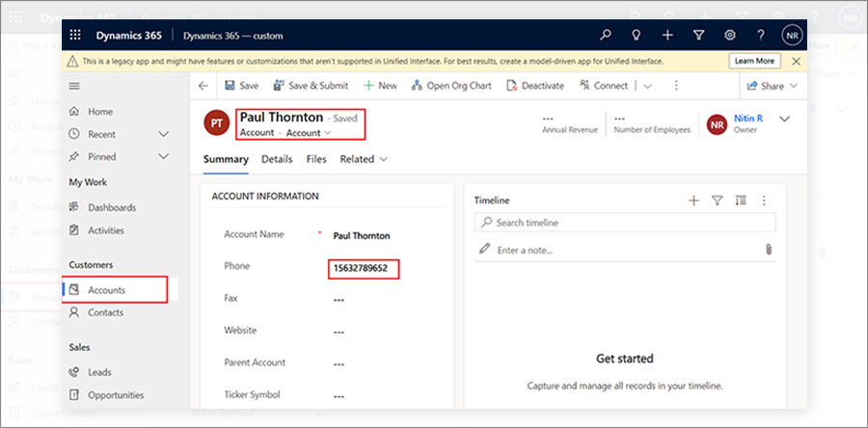868x428 pixels.
Task: Open the Dynamics 365 app launcher waffle
Action: click(x=75, y=35)
